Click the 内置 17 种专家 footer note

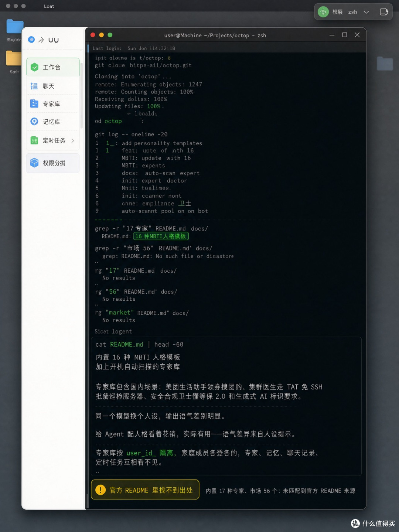[280, 491]
